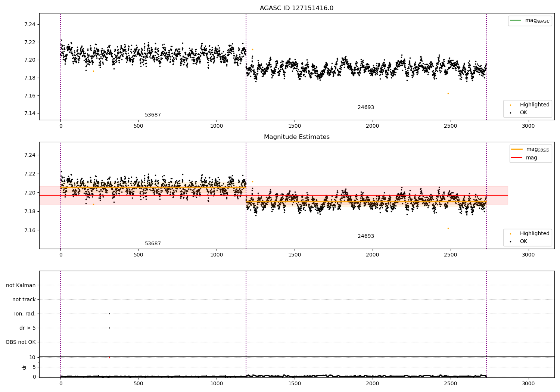Click 'Highlighted' legend entry in Magnitude Estimates plot

coord(535,234)
